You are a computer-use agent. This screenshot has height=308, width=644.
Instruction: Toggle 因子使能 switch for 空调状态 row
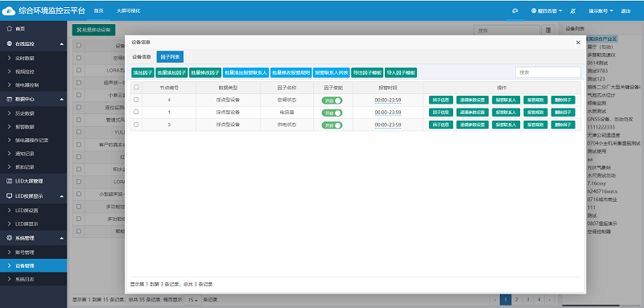[x=332, y=101]
